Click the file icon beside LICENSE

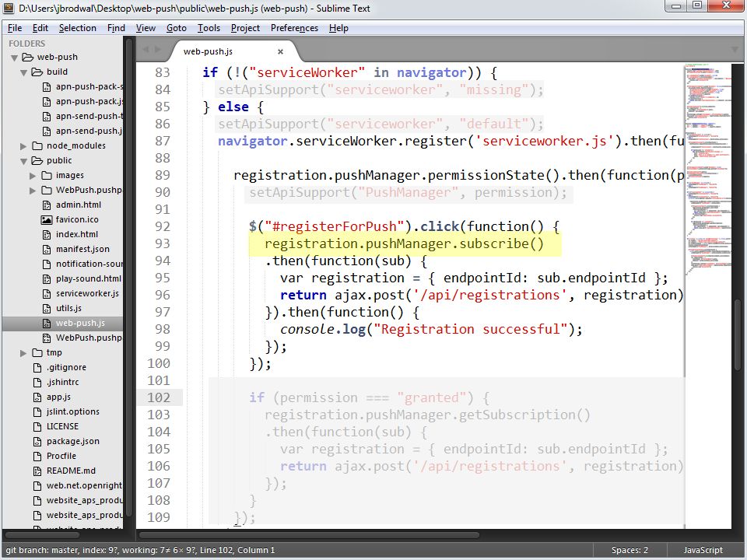37,426
